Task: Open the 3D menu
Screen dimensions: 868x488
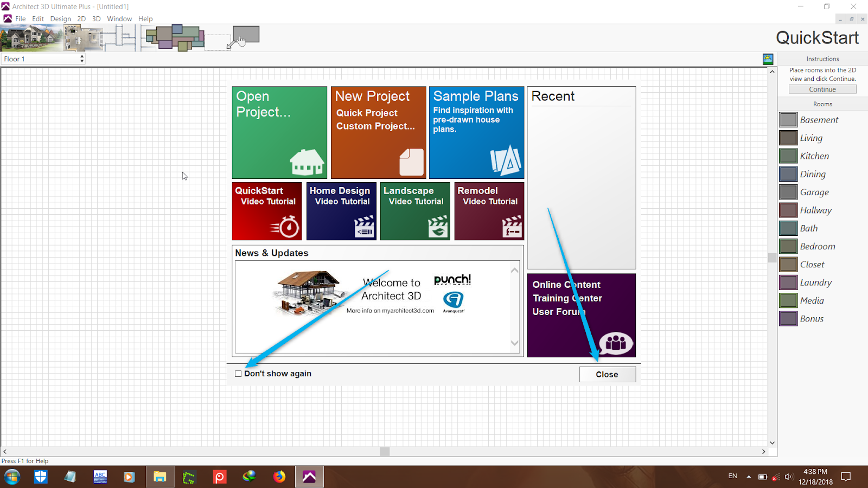Action: point(97,18)
